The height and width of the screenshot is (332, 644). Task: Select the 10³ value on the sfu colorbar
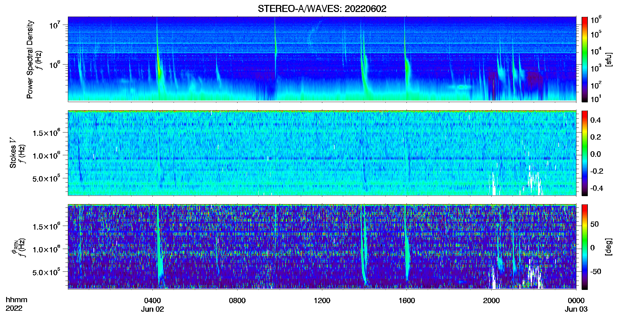pyautogui.click(x=596, y=68)
